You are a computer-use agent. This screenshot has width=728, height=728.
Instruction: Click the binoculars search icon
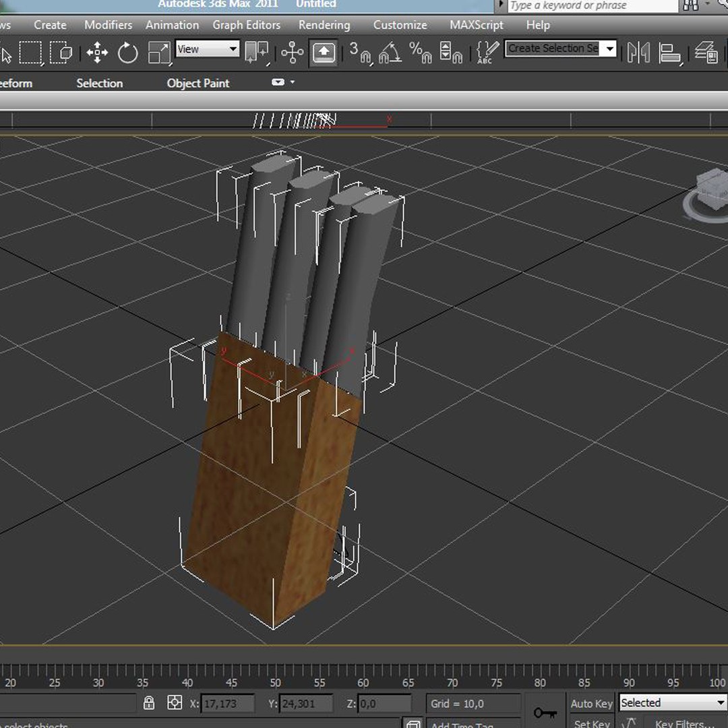click(x=691, y=5)
